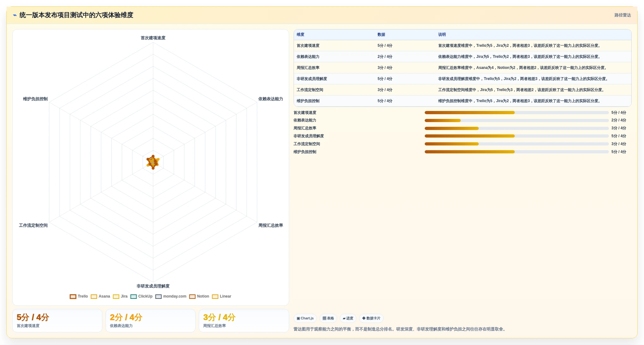
Task: Click the 非研发成员理解度 radar axis label
Action: click(153, 286)
